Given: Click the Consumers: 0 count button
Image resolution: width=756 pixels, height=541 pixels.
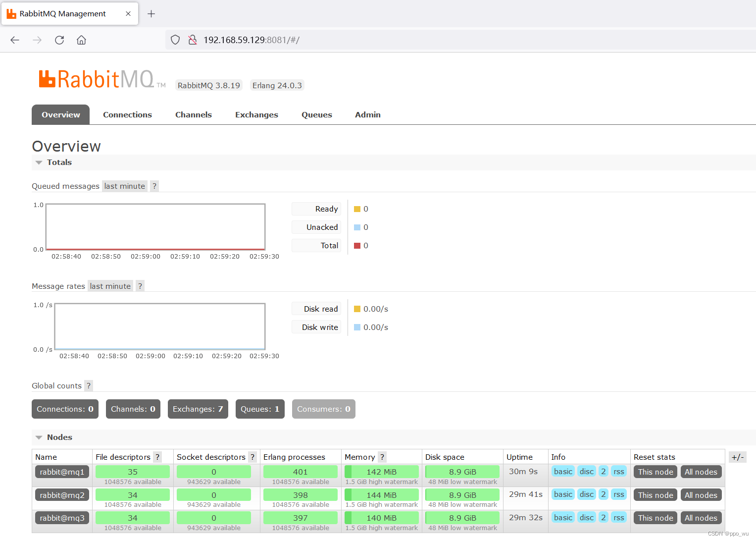Looking at the screenshot, I should click(324, 409).
